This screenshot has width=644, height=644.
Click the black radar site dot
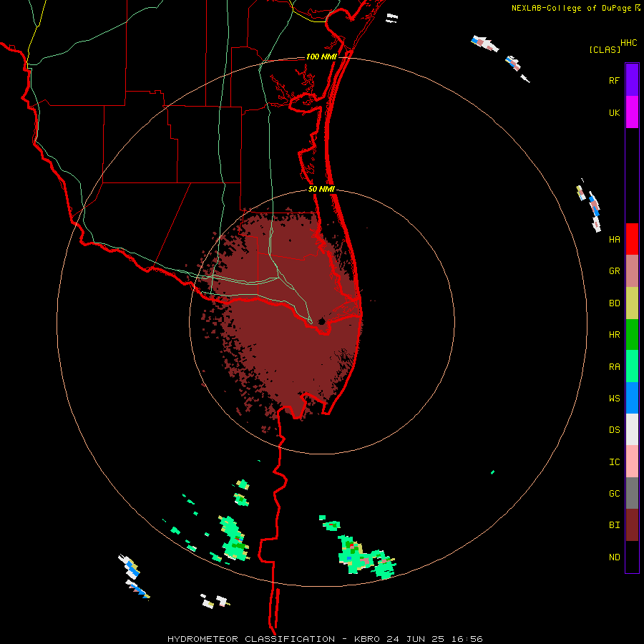(321, 321)
